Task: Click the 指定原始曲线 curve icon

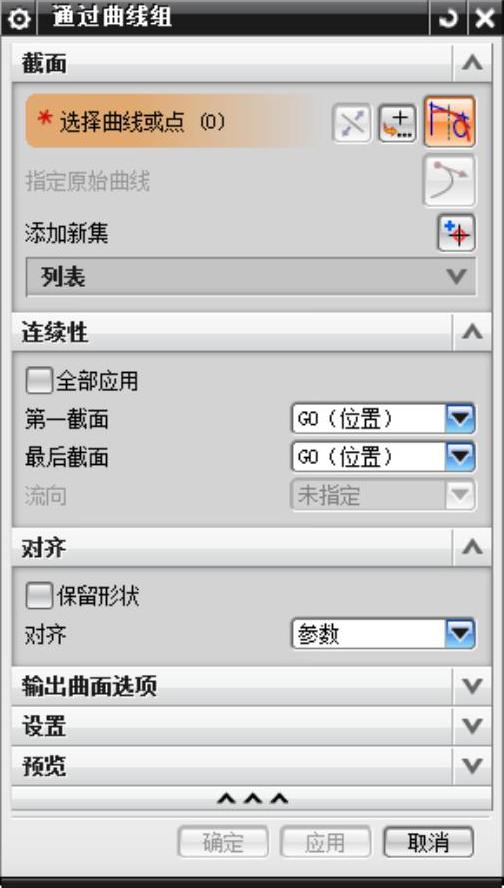Action: [450, 181]
